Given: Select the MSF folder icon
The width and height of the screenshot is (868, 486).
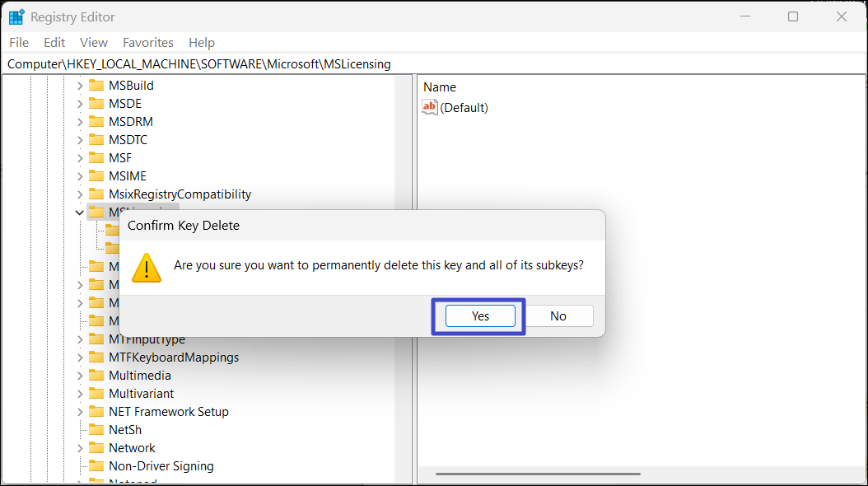Looking at the screenshot, I should 96,158.
